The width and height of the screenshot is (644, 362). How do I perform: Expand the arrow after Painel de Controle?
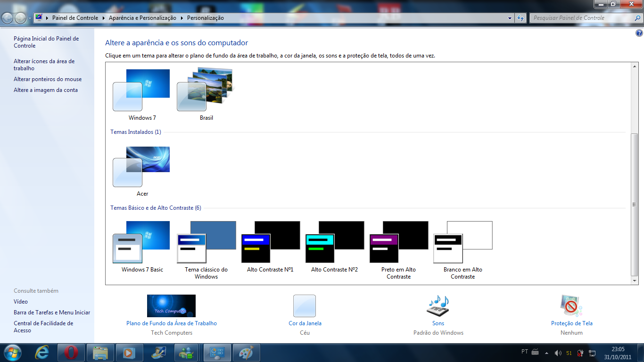[x=104, y=18]
